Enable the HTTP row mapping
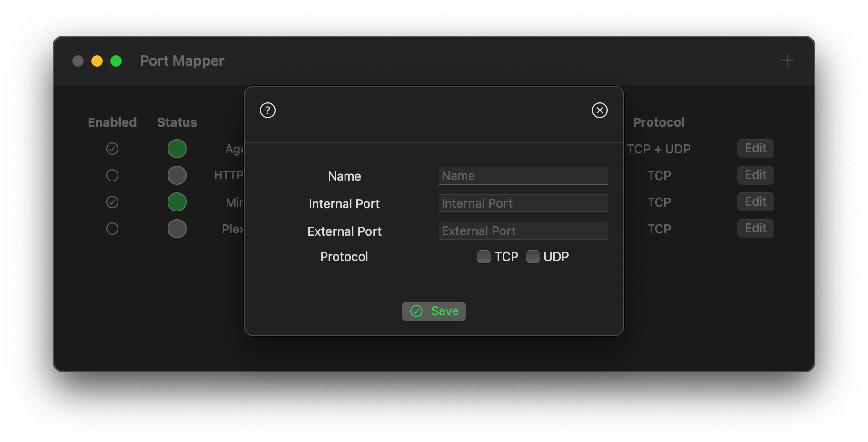Image resolution: width=868 pixels, height=442 pixels. [x=112, y=175]
